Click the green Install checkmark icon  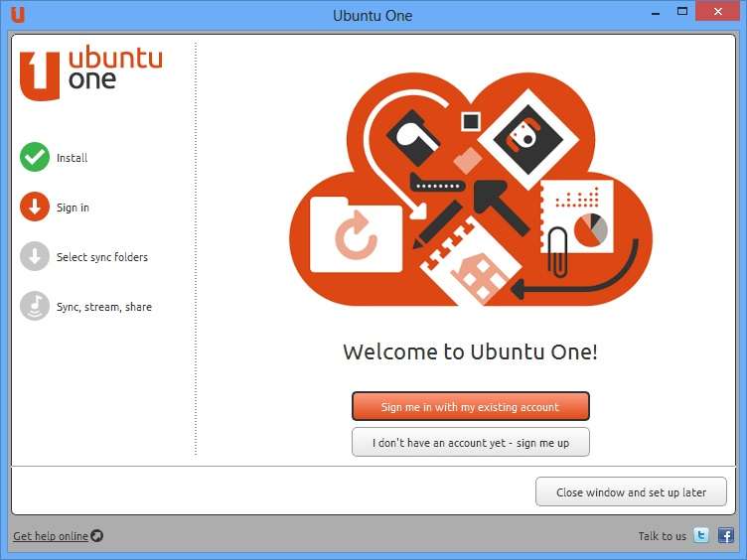35,157
